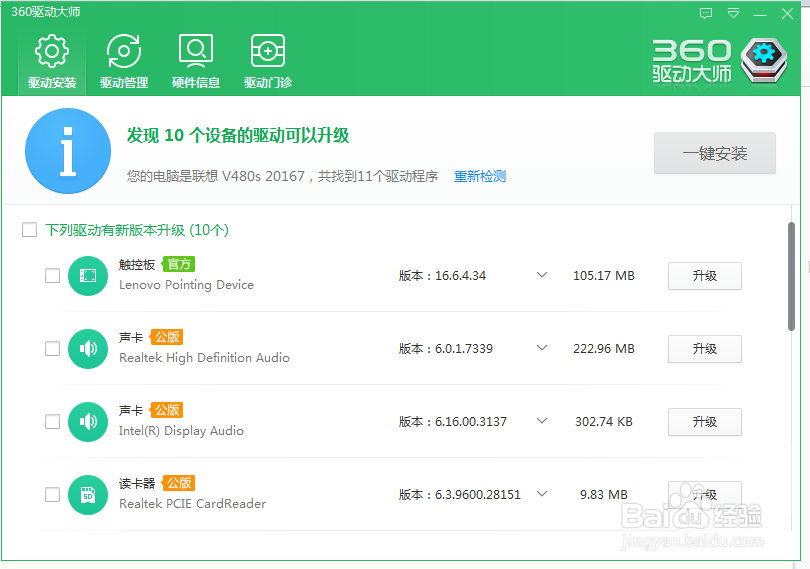Click the 官方 badge next to 触控板
The image size is (810, 569).
pyautogui.click(x=178, y=264)
